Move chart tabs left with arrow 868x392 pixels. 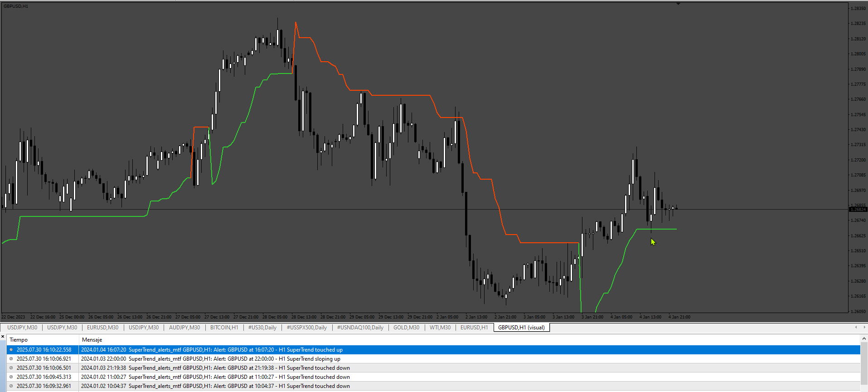(856, 327)
